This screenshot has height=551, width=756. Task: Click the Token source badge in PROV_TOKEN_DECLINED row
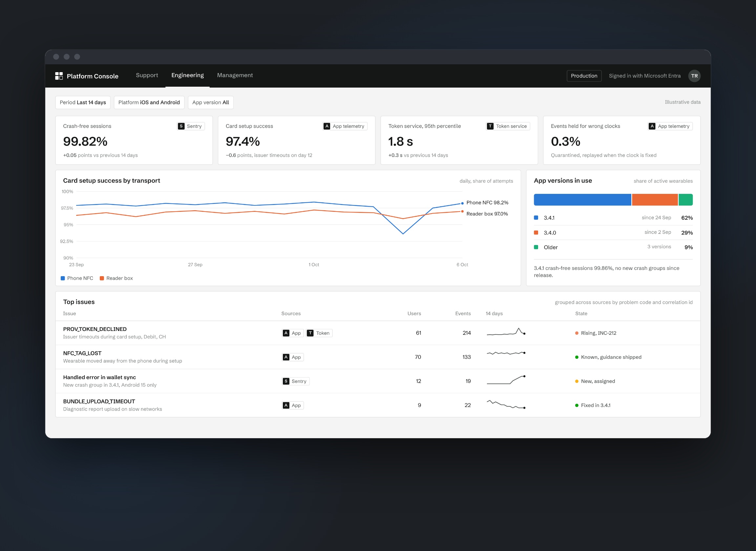pos(319,333)
